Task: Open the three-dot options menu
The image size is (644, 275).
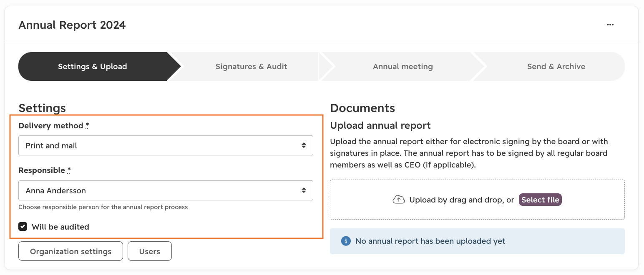Action: pyautogui.click(x=610, y=25)
